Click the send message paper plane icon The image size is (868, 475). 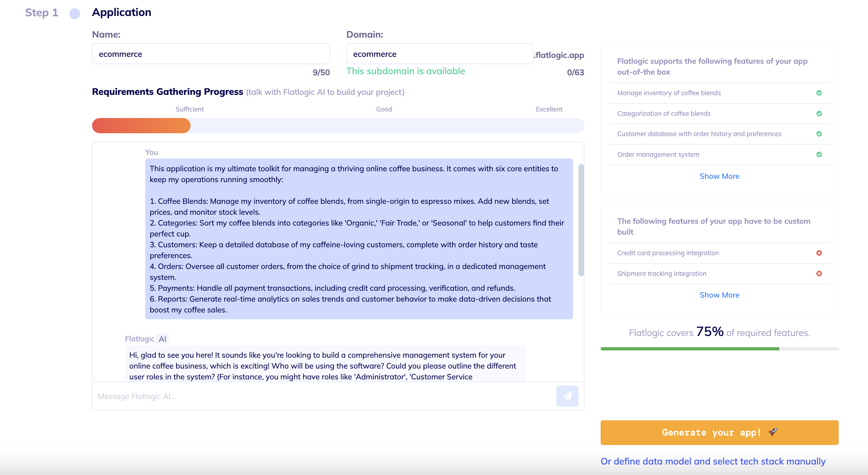point(567,396)
